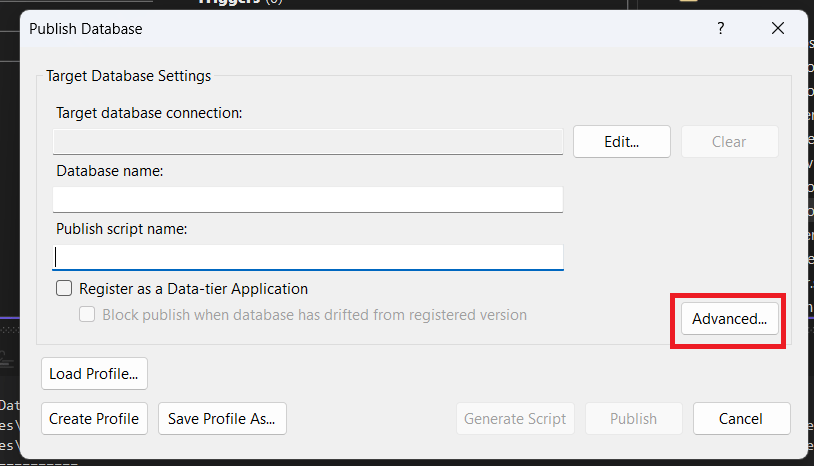Click the Publish script name field
814x466 pixels.
[308, 257]
